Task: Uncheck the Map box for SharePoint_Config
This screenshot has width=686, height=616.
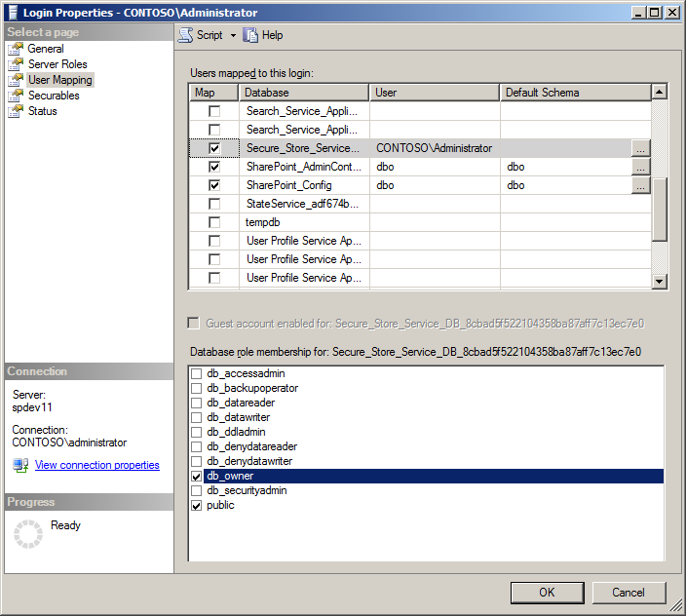Action: coord(214,185)
